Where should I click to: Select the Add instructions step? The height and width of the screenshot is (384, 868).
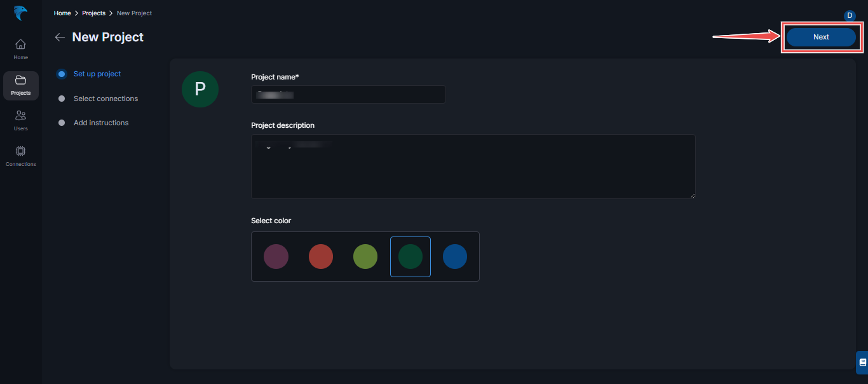tap(100, 123)
